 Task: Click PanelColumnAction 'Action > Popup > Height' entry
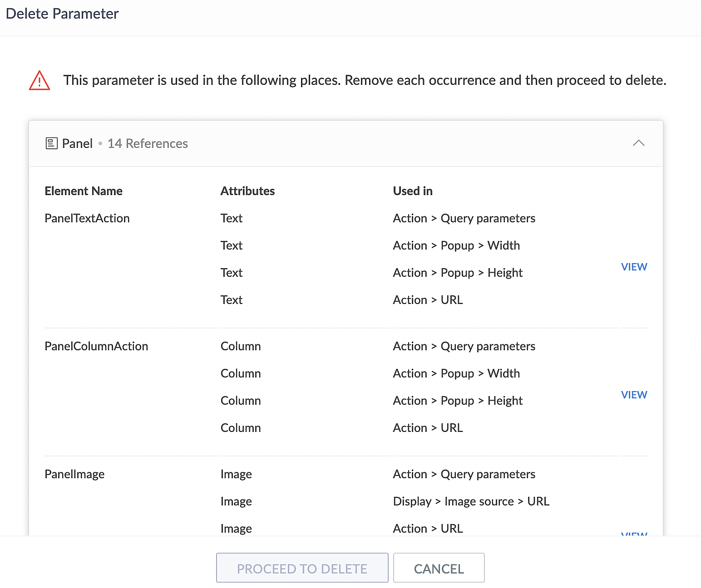[x=458, y=401]
